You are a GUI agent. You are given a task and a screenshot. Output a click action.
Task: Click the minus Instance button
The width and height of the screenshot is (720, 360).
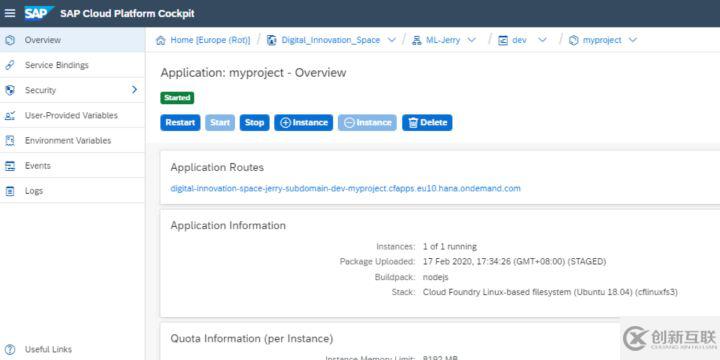pyautogui.click(x=367, y=123)
